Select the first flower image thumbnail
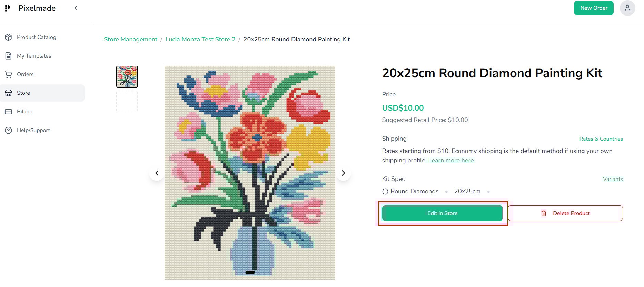Screen dimensions: 644x287 click(127, 76)
